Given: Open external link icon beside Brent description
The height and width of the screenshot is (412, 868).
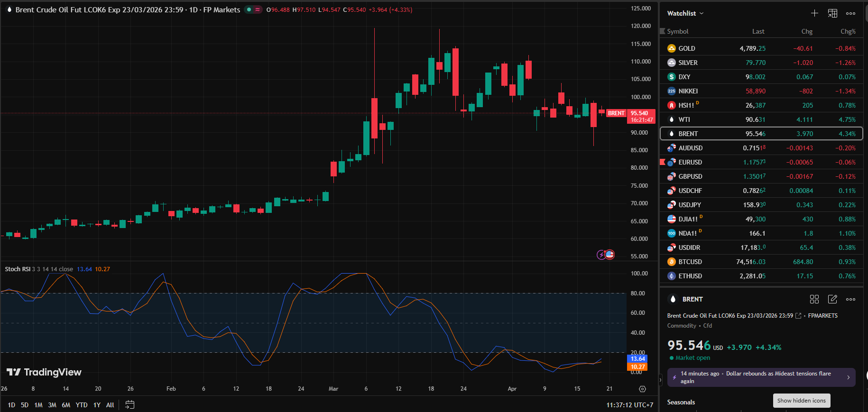Looking at the screenshot, I should tap(798, 316).
